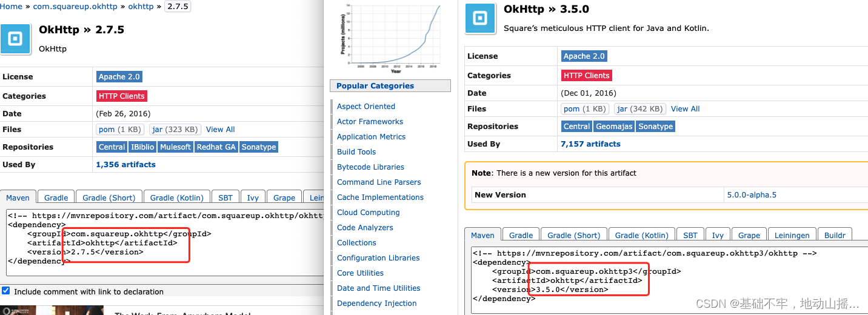Screen dimensions: 868x315
Task: Open Bytecode Libraries category
Action: pos(370,167)
